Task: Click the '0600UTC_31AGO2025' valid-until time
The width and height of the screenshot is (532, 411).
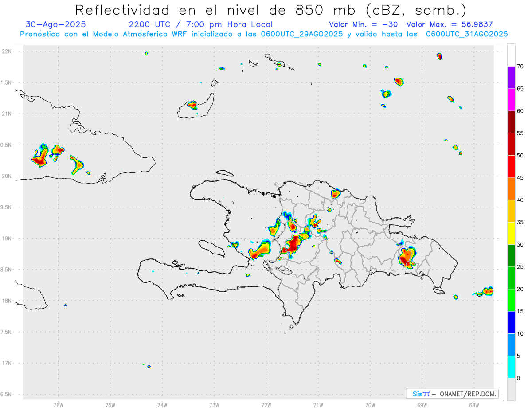Action: 467,34
